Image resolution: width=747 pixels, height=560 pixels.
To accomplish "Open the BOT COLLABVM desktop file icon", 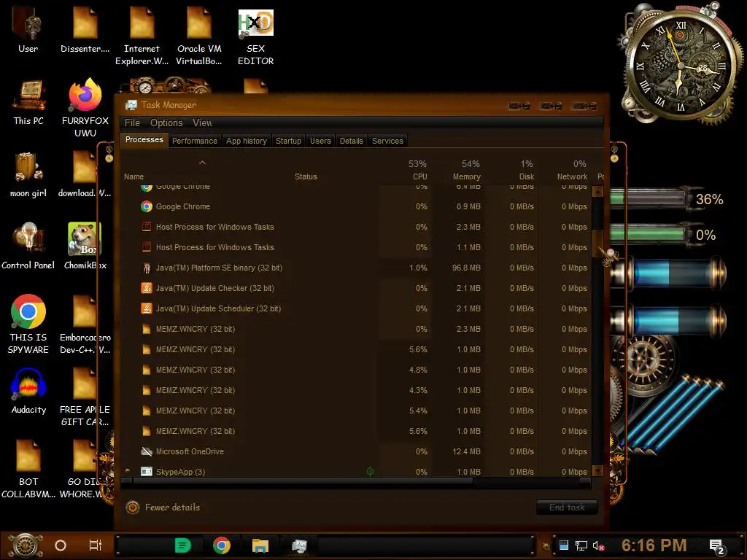I will 28,469.
